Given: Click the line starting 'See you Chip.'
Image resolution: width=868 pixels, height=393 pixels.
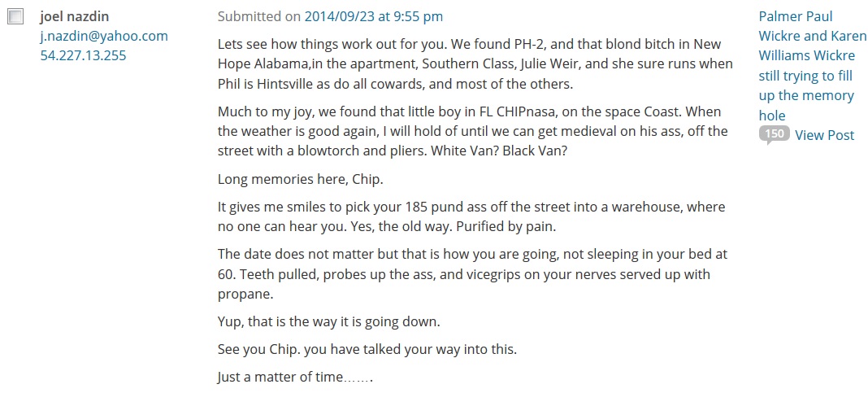Looking at the screenshot, I should 367,350.
